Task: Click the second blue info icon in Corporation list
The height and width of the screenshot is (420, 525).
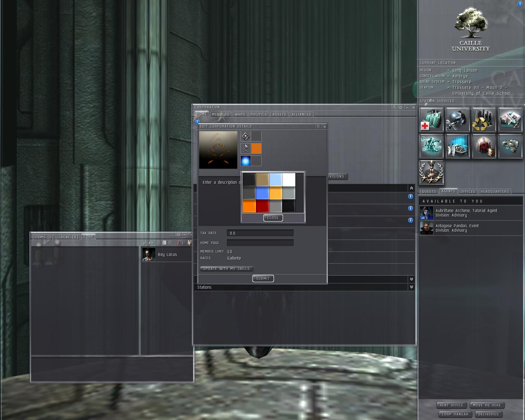Action: [x=410, y=208]
